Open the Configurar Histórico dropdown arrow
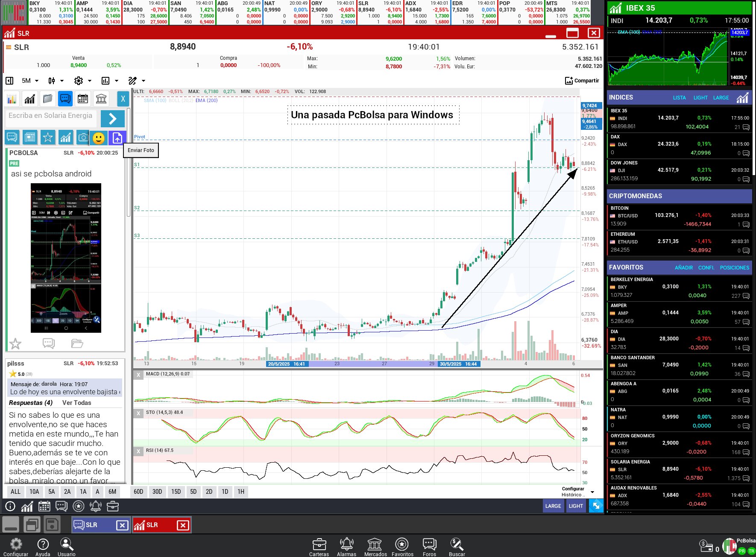756x557 pixels. click(x=592, y=492)
